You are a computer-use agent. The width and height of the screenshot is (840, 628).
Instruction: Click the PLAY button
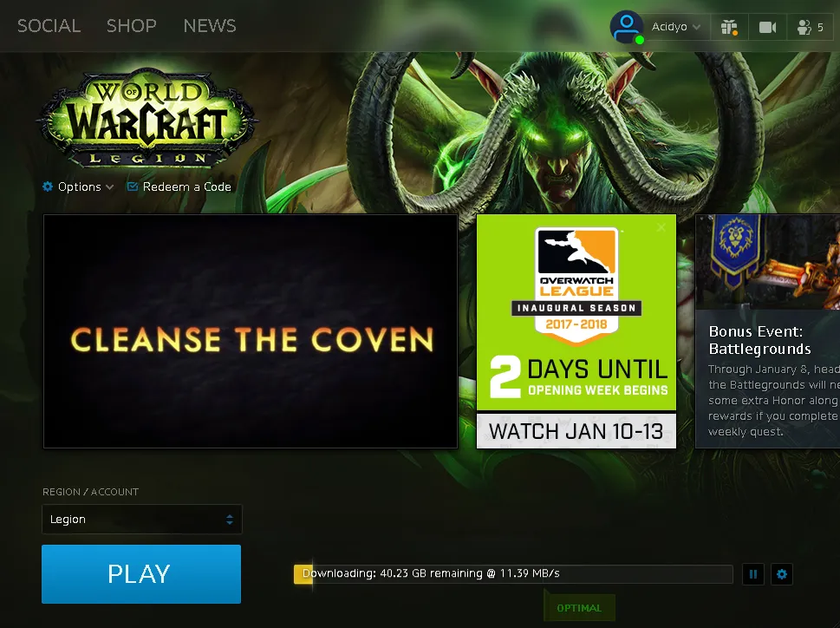pos(141,574)
